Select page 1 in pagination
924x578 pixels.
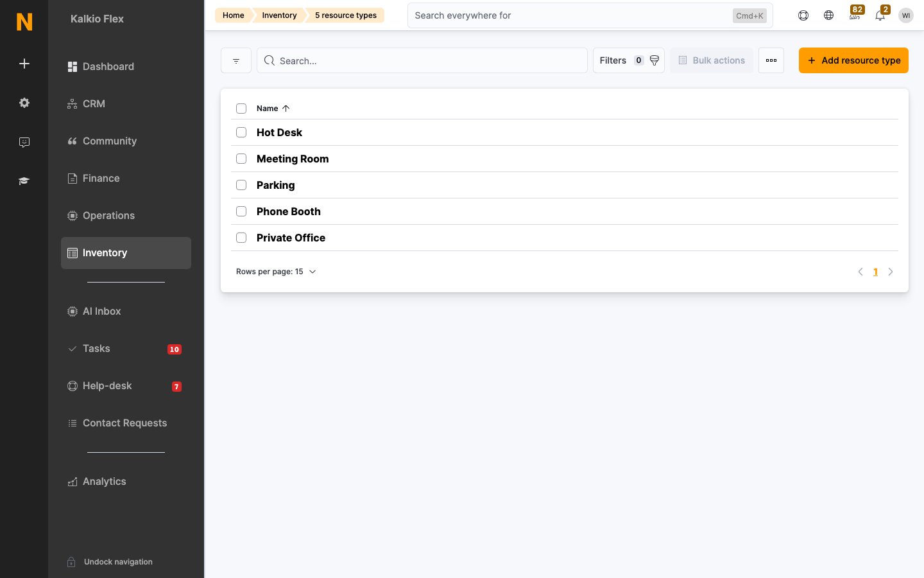pos(875,272)
